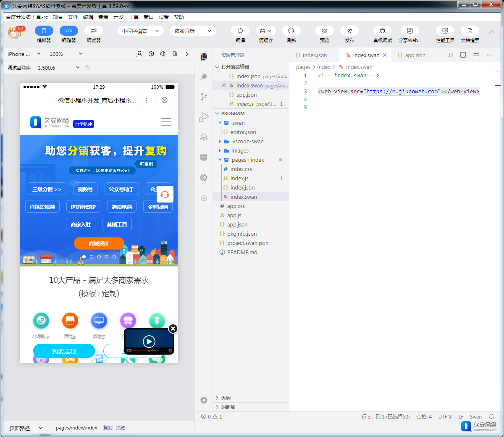The width and height of the screenshot is (504, 437).
Task: Open the hamburger menu in the simulated page
Action: coord(166,122)
